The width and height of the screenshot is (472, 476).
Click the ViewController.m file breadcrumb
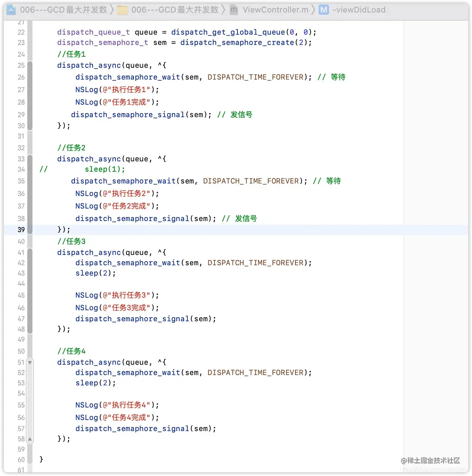coord(270,10)
